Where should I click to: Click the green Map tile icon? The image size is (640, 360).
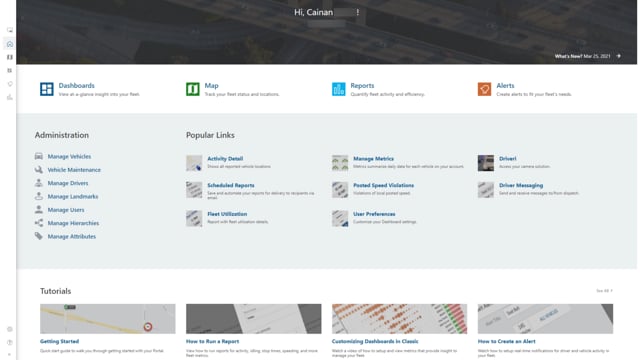click(193, 89)
